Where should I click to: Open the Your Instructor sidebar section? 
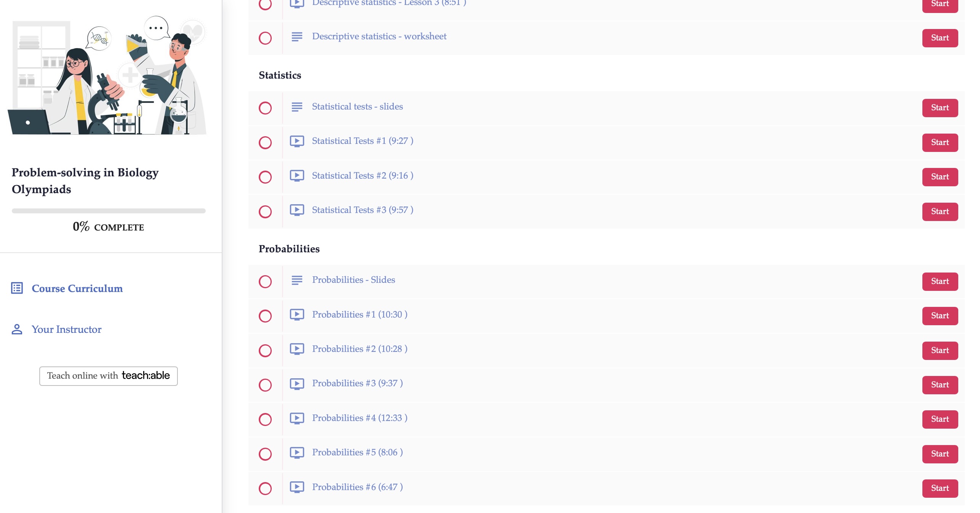(x=66, y=329)
